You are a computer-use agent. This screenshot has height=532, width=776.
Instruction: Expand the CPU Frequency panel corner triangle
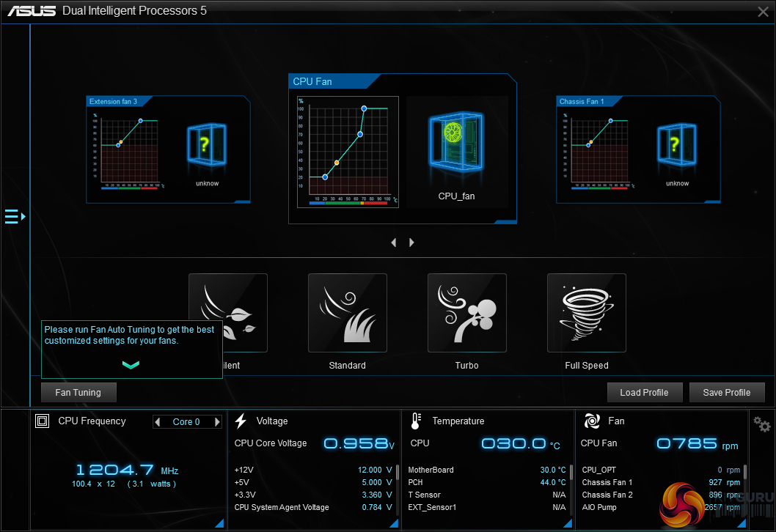click(220, 523)
